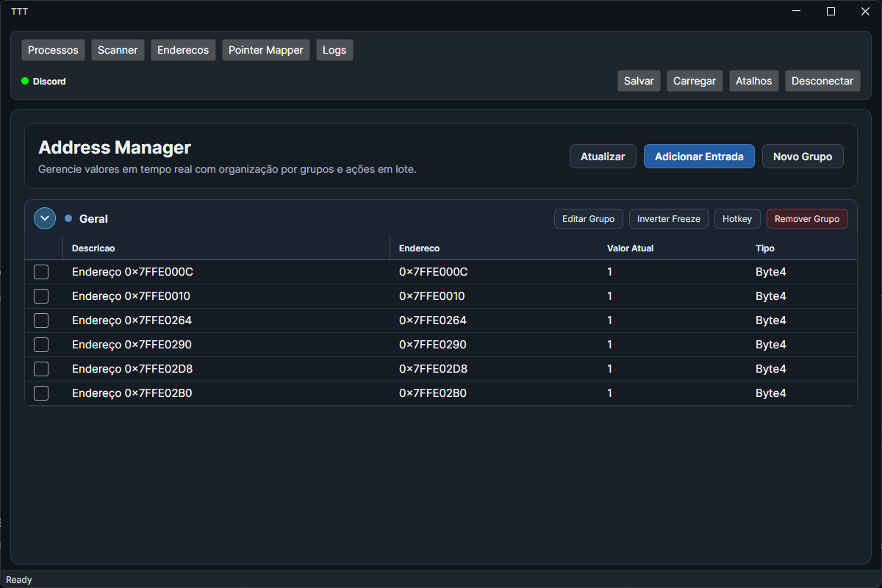Click the blue dot beside Geral

click(68, 218)
